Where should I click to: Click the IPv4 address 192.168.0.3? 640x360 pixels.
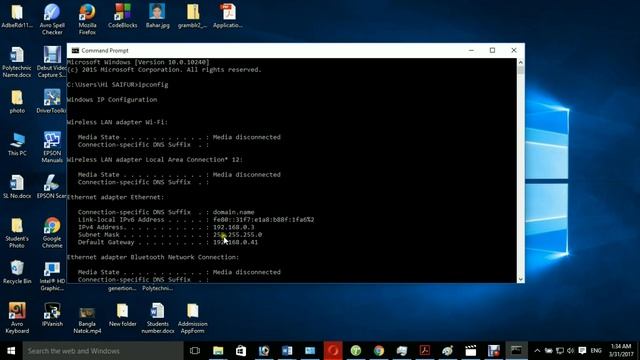coord(233,227)
